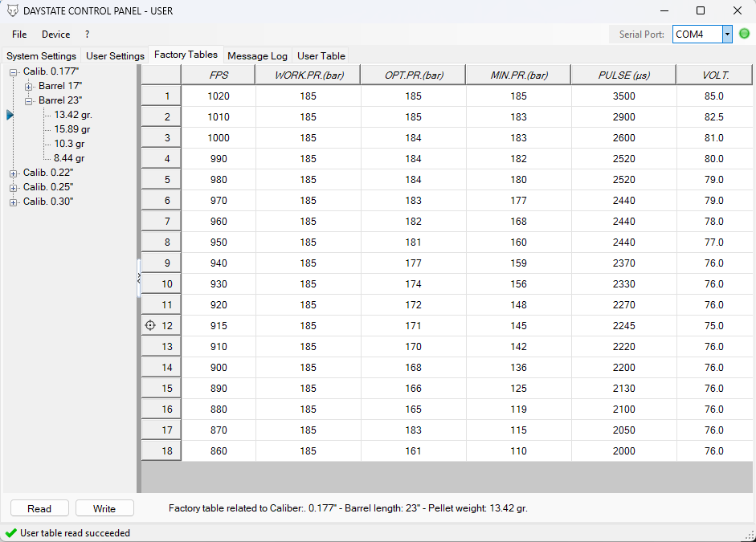Screen dimensions: 756x542
Task: Click the WORK.PR.(bar) column header
Action: [308, 75]
